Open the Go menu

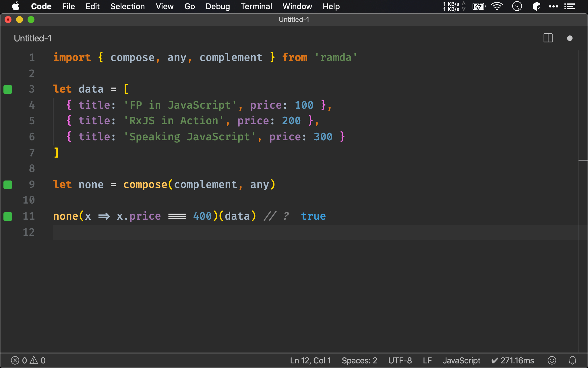[189, 6]
